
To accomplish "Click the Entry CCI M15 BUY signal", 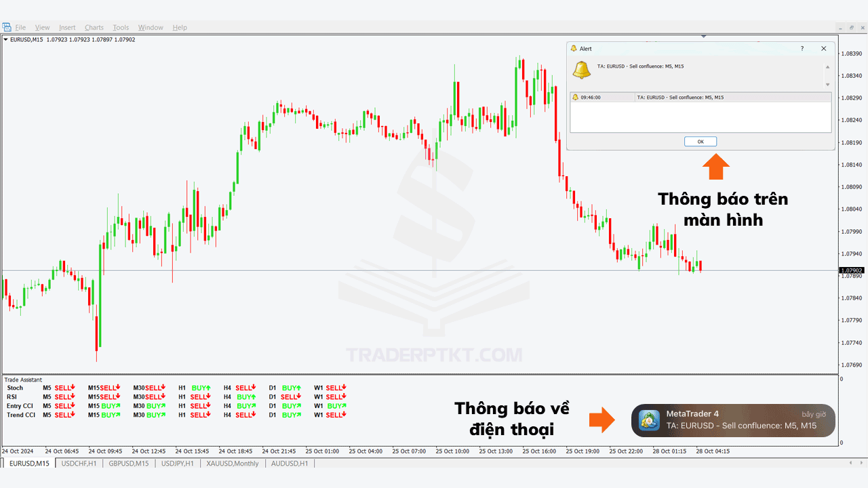I will [x=111, y=406].
